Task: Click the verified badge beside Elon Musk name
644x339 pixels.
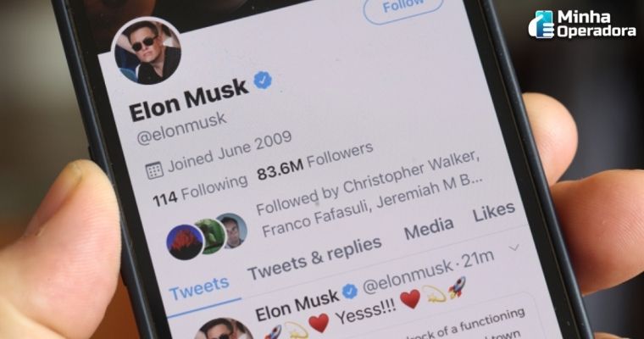Action: click(x=263, y=80)
